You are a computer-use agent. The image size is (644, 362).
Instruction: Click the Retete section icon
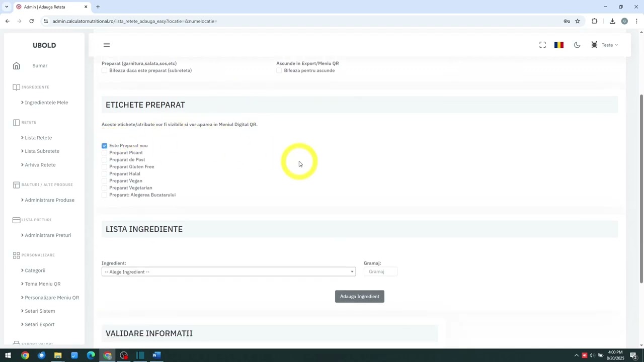pyautogui.click(x=17, y=122)
